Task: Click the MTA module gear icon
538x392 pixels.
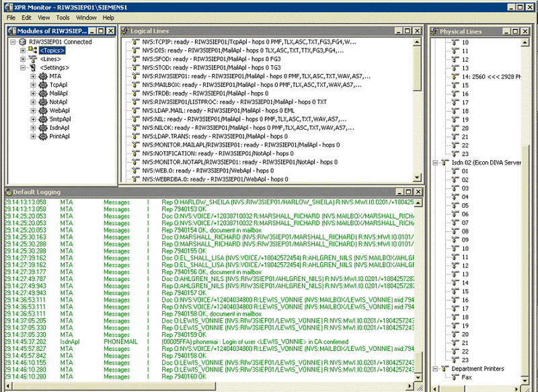Action: tap(43, 76)
